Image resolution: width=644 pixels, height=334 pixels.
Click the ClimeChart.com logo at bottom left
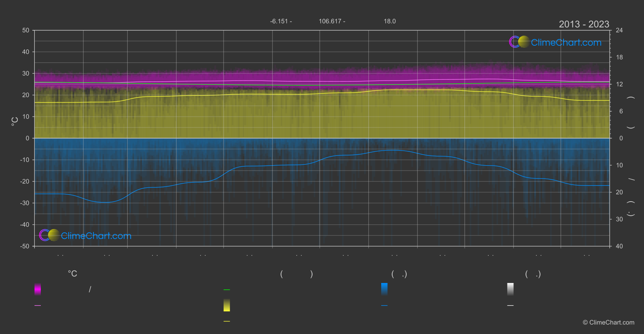[x=85, y=236]
